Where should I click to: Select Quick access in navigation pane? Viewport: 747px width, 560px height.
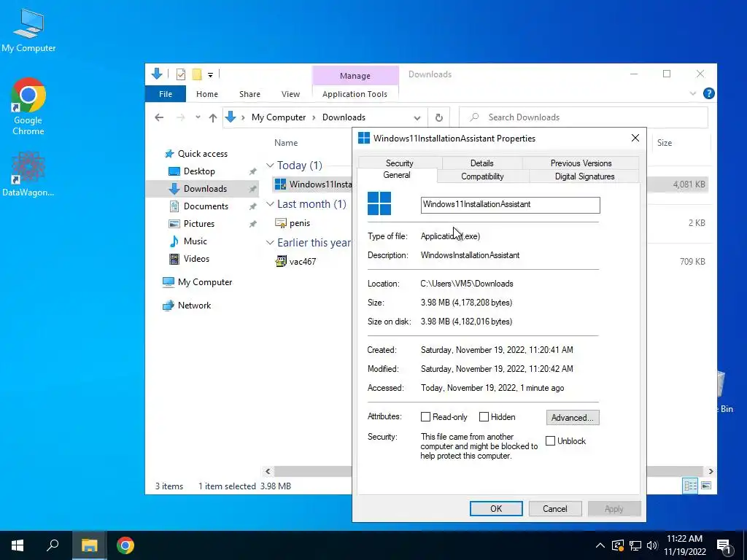coord(203,154)
